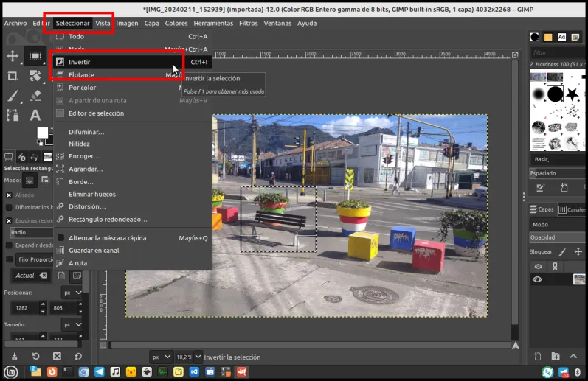Click the delete tool preset icon

[x=57, y=356]
